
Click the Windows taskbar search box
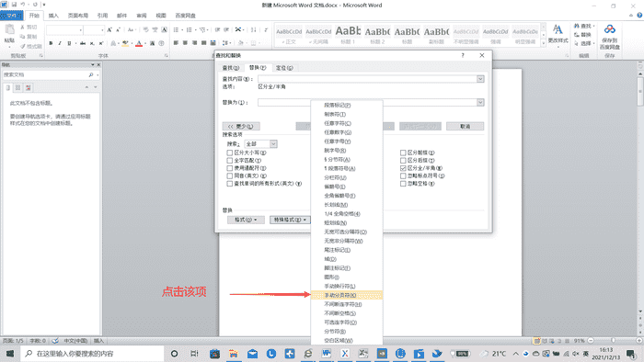tap(92, 354)
